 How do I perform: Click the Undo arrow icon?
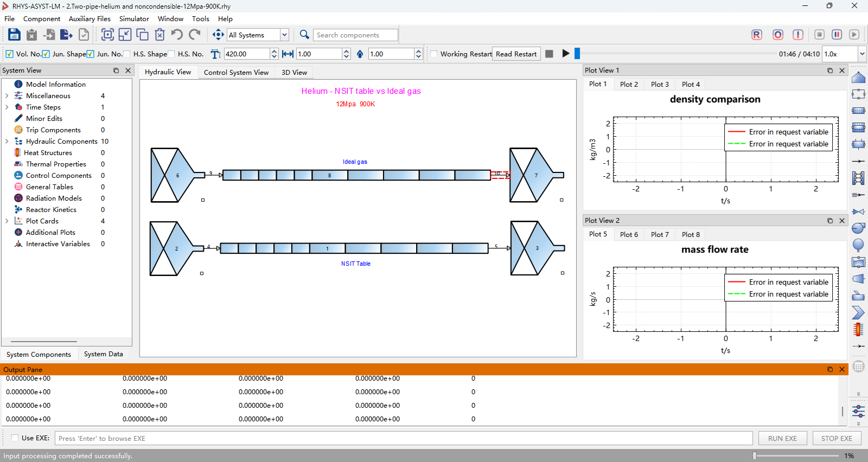(x=177, y=35)
